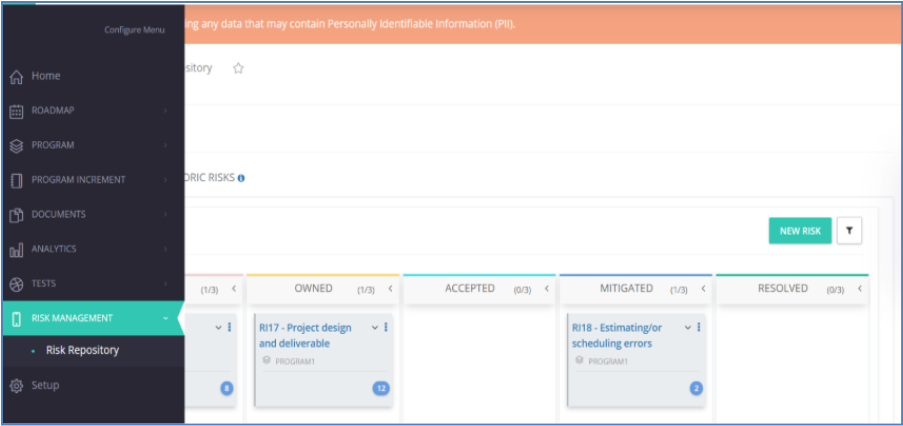Viewport: 903px width, 426px height.
Task: Click PROGRAM1 label on RI18 card
Action: pyautogui.click(x=608, y=362)
